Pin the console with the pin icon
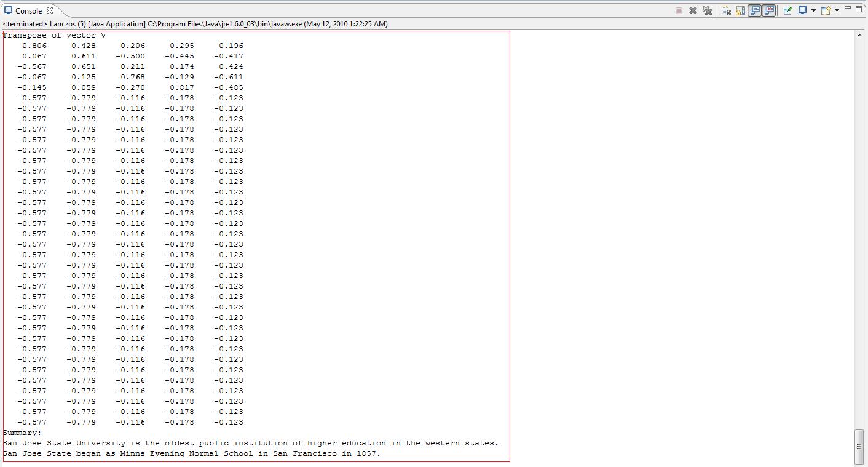The image size is (868, 467). [787, 10]
